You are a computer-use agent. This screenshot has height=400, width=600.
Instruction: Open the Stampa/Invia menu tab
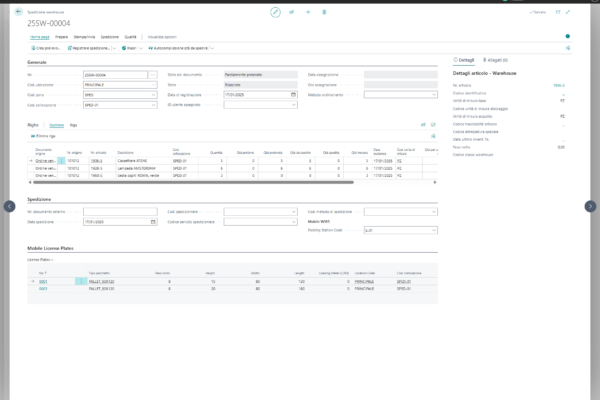pos(83,36)
